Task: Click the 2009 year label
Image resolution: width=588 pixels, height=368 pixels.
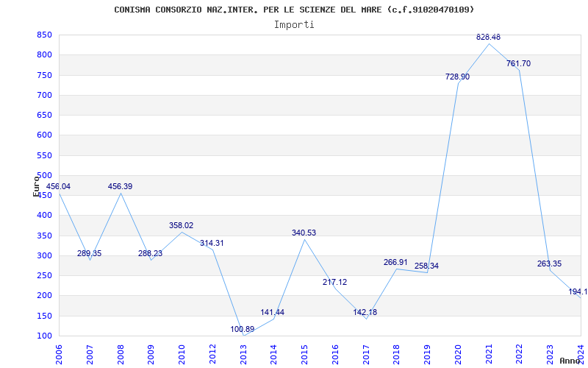Action: (x=151, y=355)
